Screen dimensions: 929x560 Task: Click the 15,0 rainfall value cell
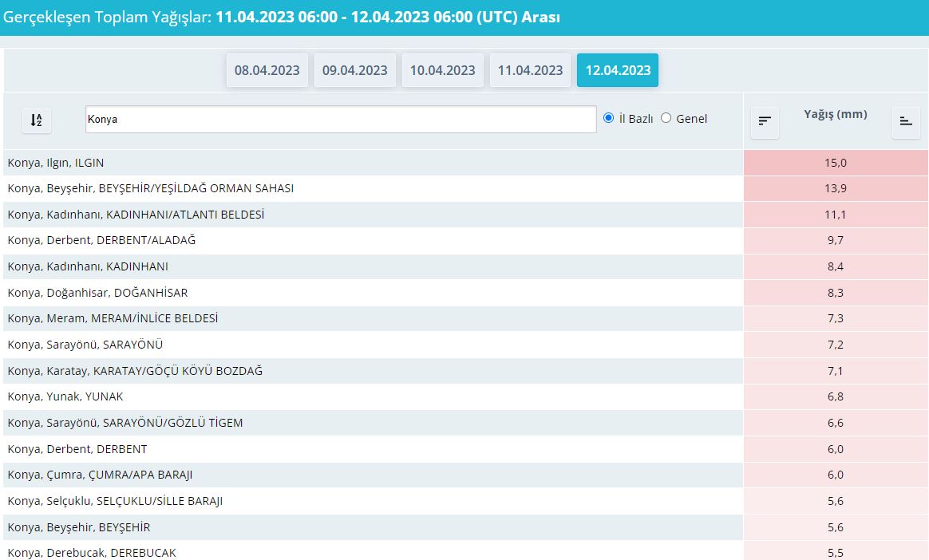click(836, 163)
